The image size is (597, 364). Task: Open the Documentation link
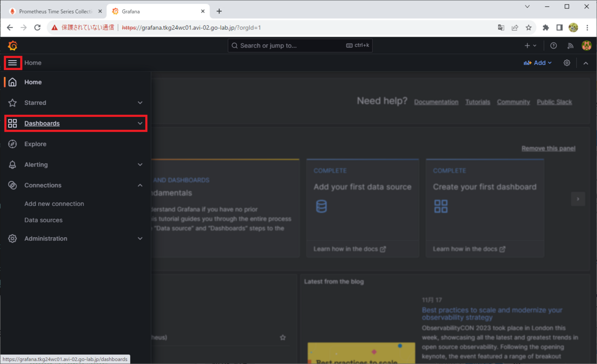coord(436,102)
